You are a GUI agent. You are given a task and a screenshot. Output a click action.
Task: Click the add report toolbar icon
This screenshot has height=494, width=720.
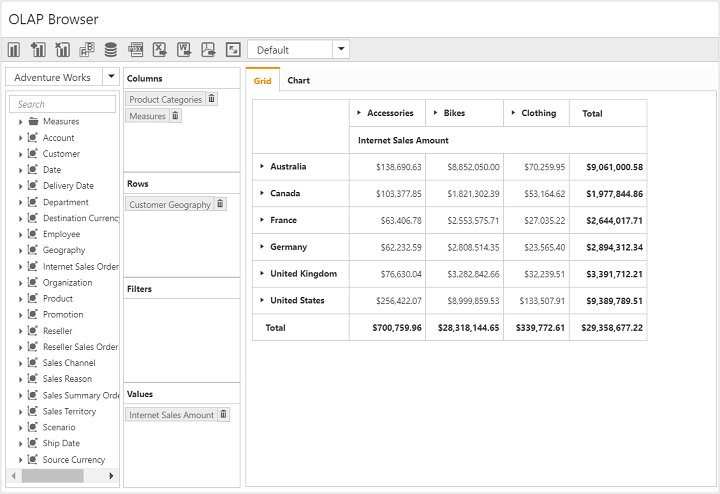(38, 49)
